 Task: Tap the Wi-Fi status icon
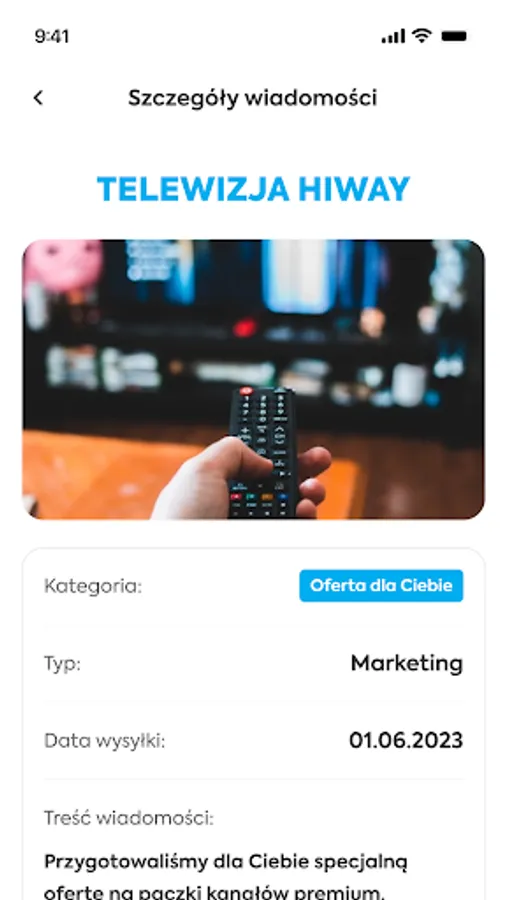click(422, 36)
